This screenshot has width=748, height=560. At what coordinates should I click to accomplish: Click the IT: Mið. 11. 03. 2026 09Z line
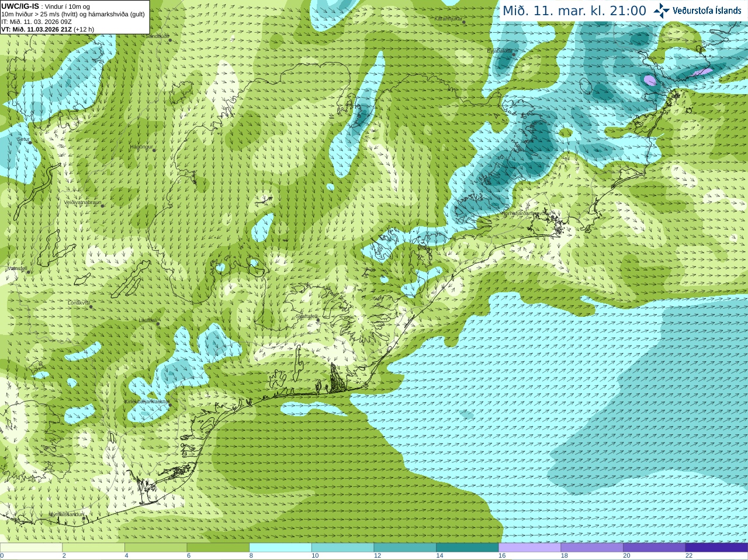click(x=36, y=22)
